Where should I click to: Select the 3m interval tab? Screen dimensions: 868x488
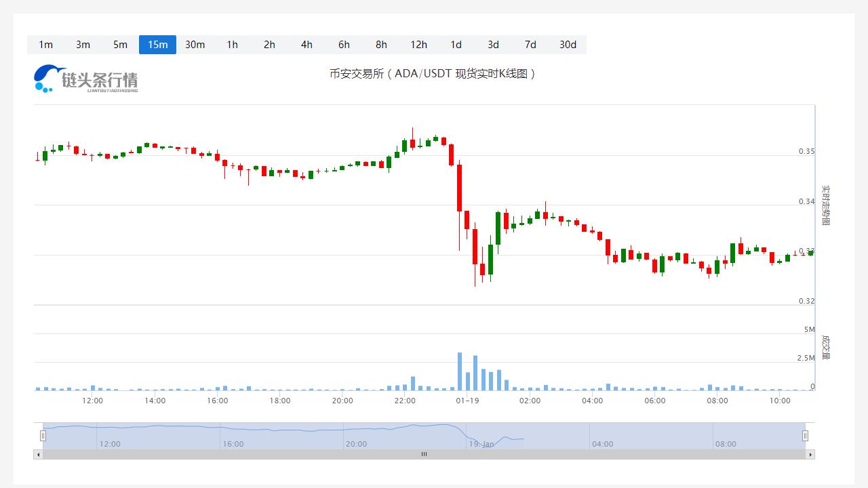pos(83,45)
